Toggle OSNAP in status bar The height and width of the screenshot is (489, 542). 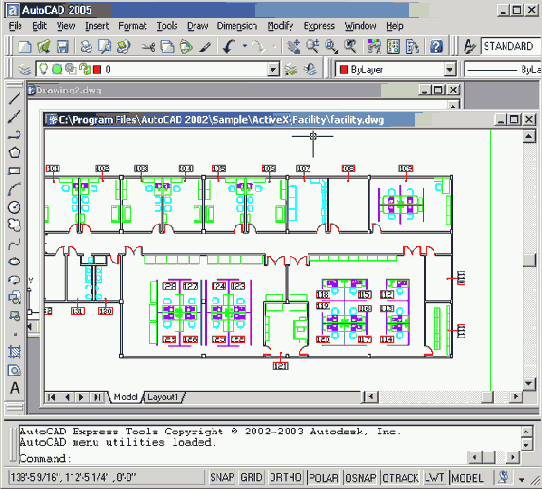pyautogui.click(x=361, y=478)
